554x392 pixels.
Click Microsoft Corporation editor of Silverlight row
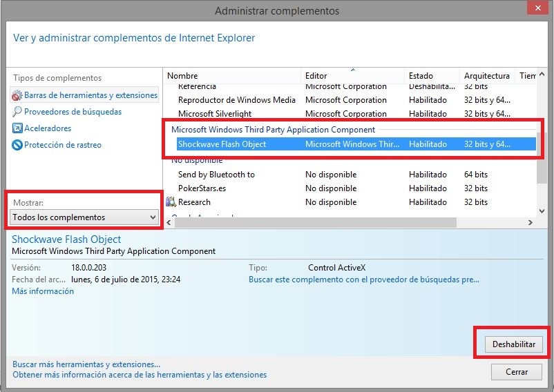coord(346,114)
